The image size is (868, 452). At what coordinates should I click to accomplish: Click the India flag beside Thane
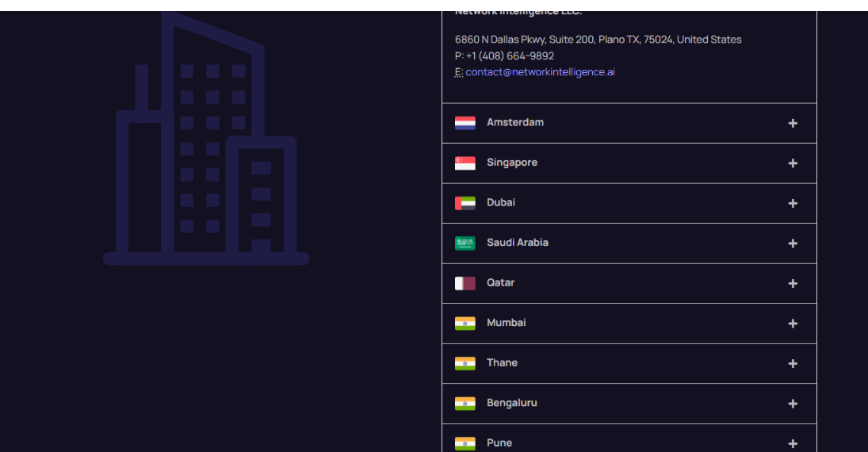(x=465, y=363)
